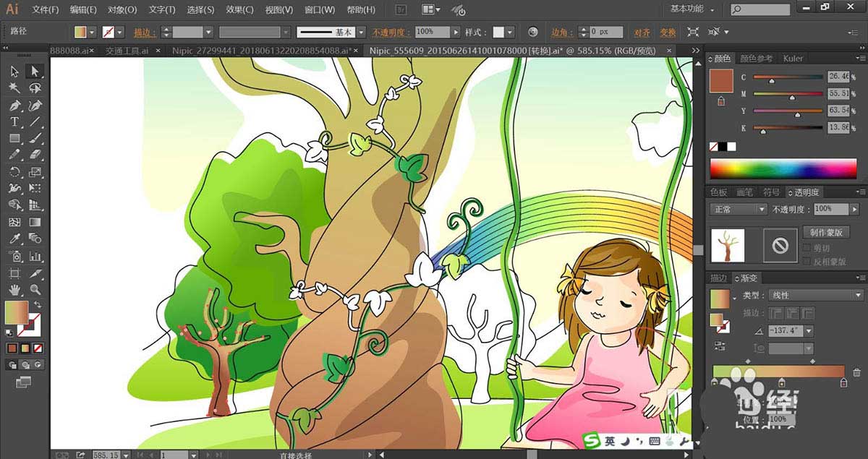Open the 样式 style swatch dropdown
868x459 pixels.
click(510, 33)
